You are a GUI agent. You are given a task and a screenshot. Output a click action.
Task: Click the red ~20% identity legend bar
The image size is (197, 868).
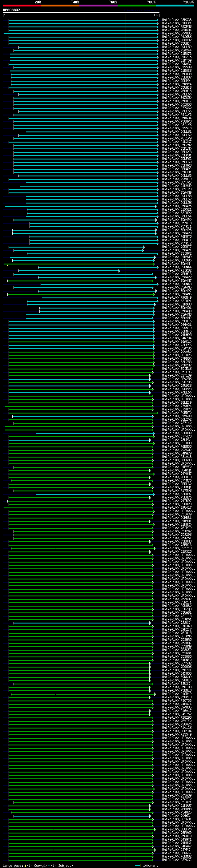pyautogui.click(x=22, y=6)
